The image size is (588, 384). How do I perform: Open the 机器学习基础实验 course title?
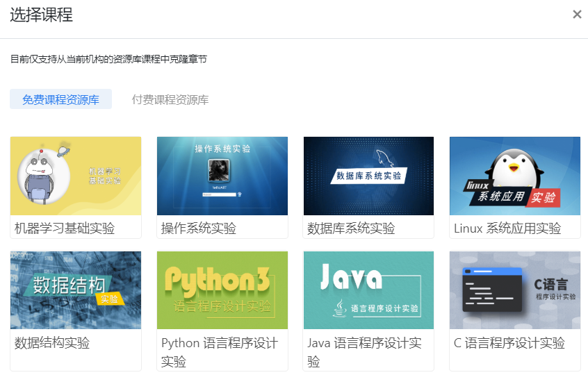coord(65,228)
